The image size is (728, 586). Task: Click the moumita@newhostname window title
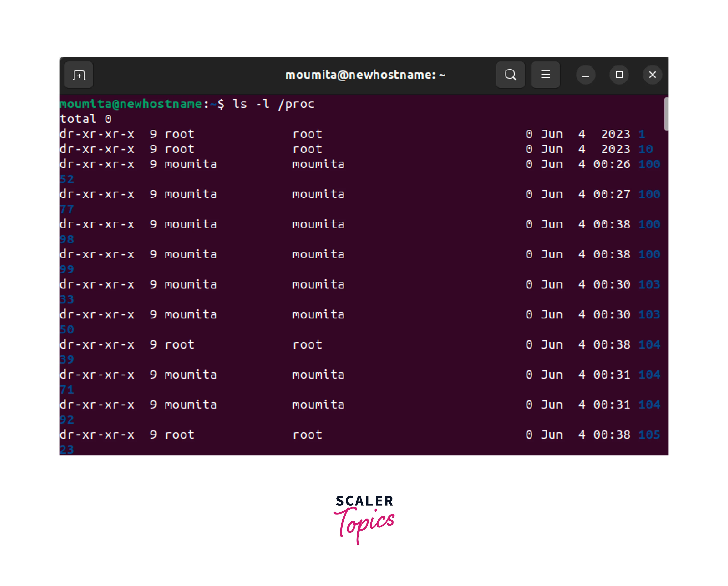point(365,75)
